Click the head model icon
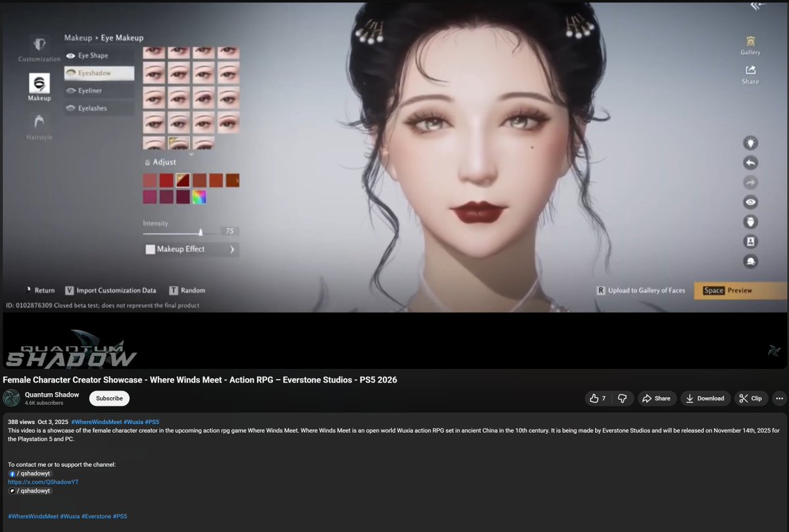 (x=750, y=222)
